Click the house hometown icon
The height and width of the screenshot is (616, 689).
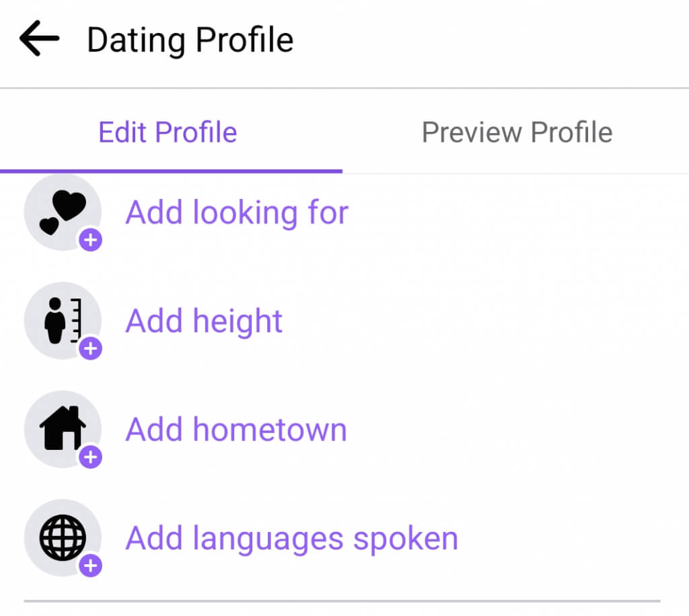pyautogui.click(x=63, y=428)
